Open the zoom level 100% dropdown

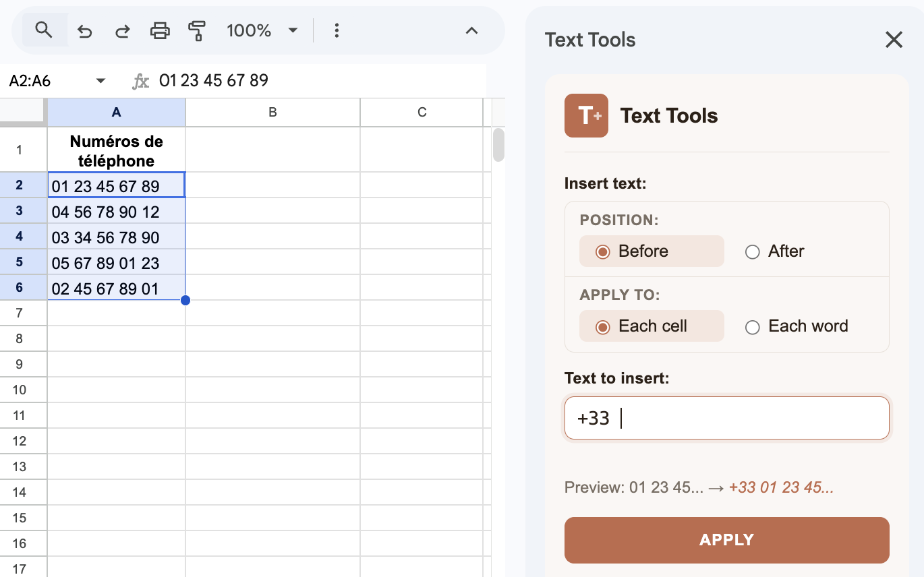point(262,30)
